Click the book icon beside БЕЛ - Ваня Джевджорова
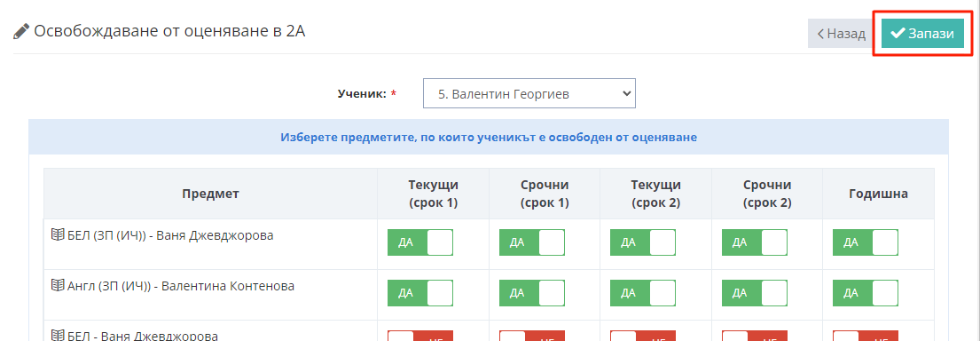The height and width of the screenshot is (341, 980). (58, 336)
